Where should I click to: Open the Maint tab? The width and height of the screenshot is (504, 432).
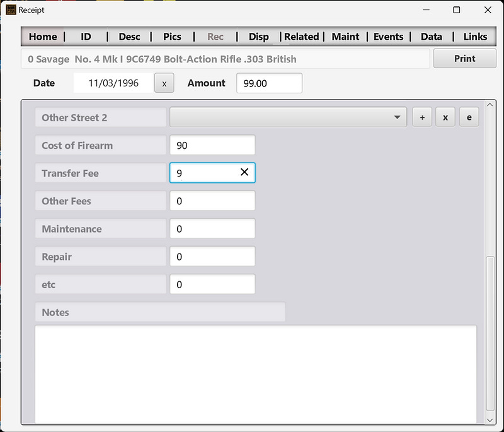pos(345,37)
